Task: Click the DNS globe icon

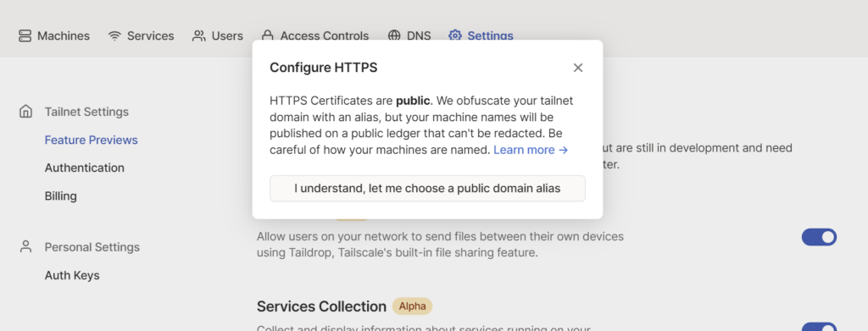Action: click(x=394, y=36)
